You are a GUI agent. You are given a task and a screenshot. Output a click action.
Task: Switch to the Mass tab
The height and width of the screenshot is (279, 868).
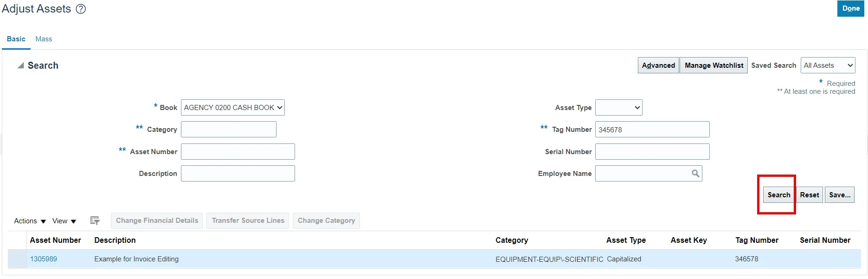(x=44, y=39)
